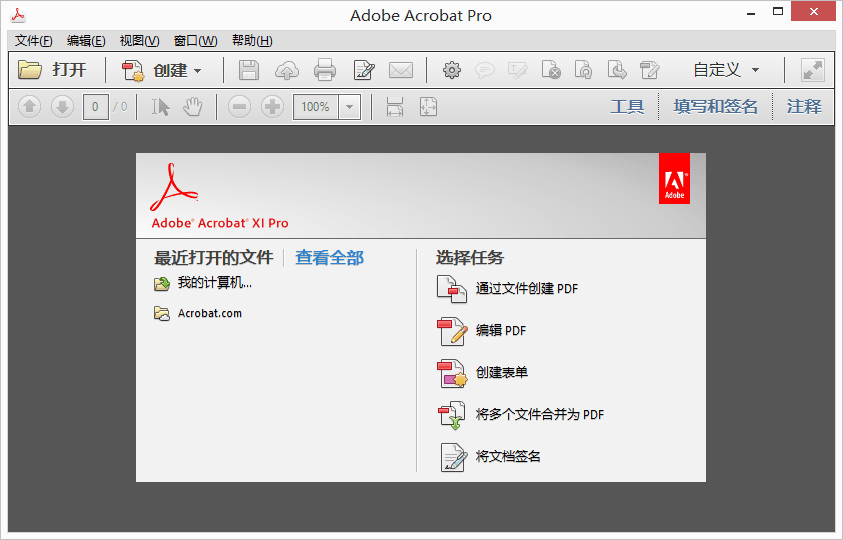Open the preferences gear icon
The height and width of the screenshot is (540, 843).
(452, 70)
